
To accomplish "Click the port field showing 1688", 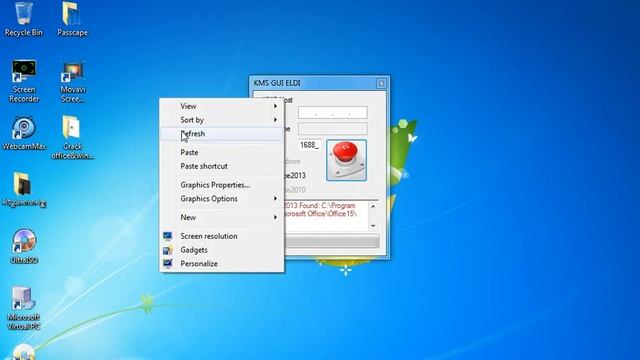I will pos(309,145).
